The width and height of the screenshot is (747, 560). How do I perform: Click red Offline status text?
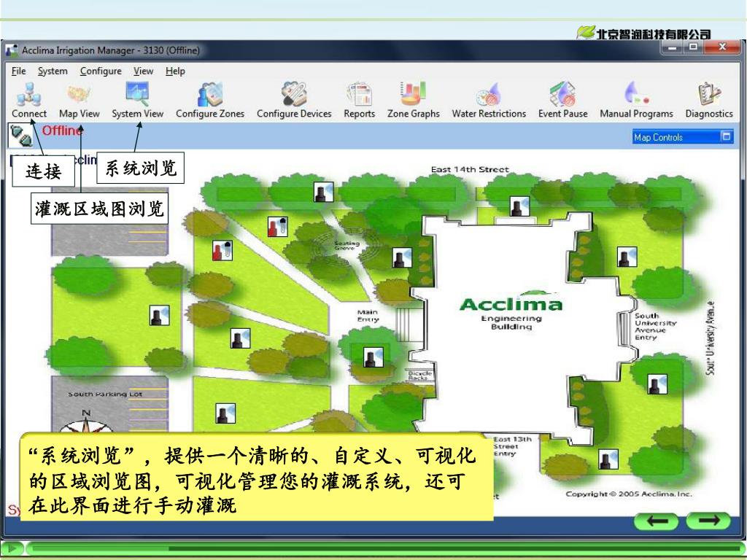pyautogui.click(x=62, y=131)
